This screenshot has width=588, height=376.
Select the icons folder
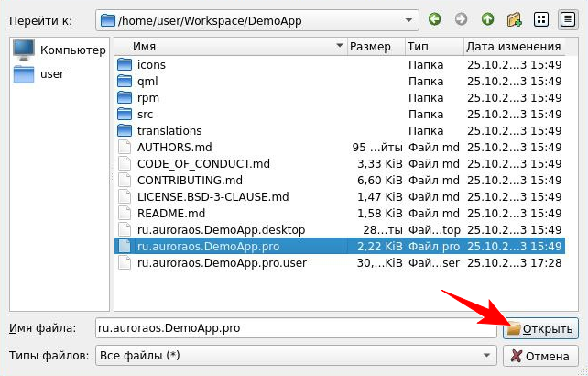pyautogui.click(x=151, y=65)
